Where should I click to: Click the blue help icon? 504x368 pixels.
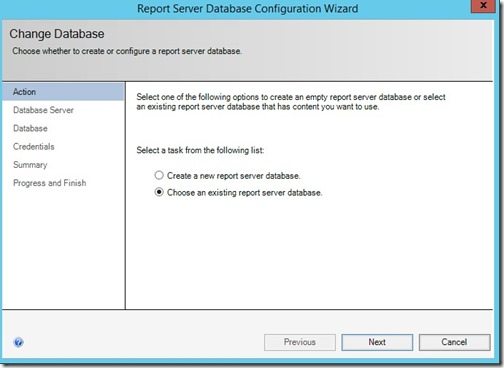pyautogui.click(x=18, y=342)
